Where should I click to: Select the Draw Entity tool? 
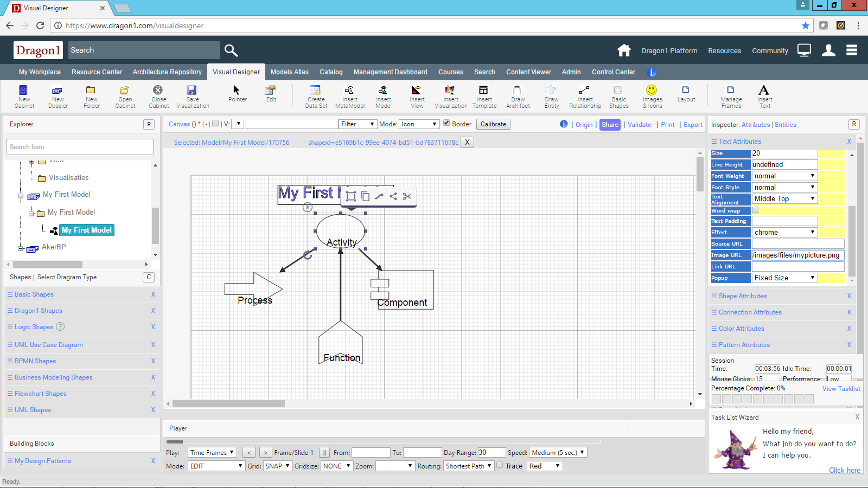click(551, 90)
